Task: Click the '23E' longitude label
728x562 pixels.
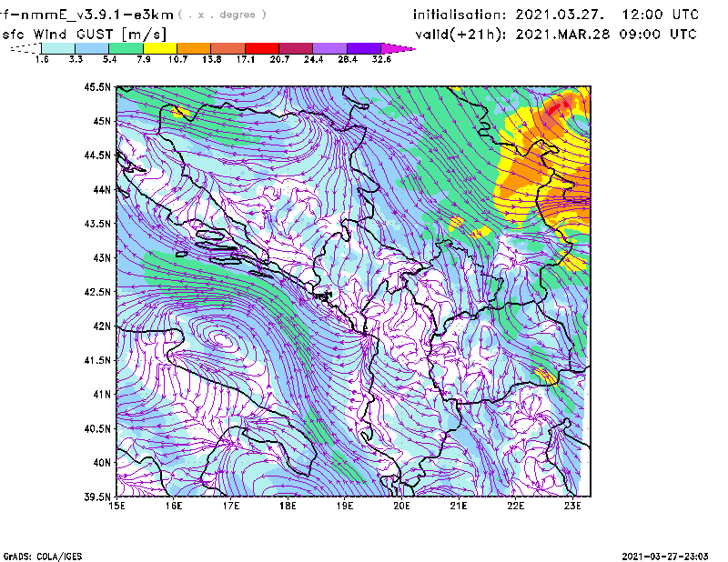Action: tap(572, 506)
